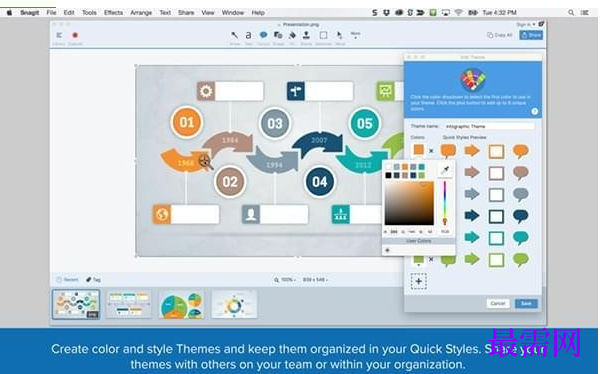Select the timeline infographic thumbnail in tray
The width and height of the screenshot is (600, 374).
coord(76,304)
